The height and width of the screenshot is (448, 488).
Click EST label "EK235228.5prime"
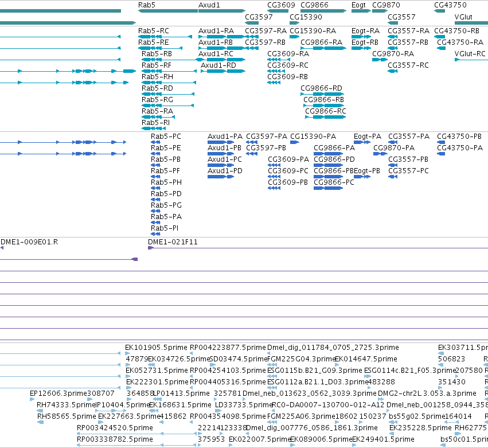point(420,428)
